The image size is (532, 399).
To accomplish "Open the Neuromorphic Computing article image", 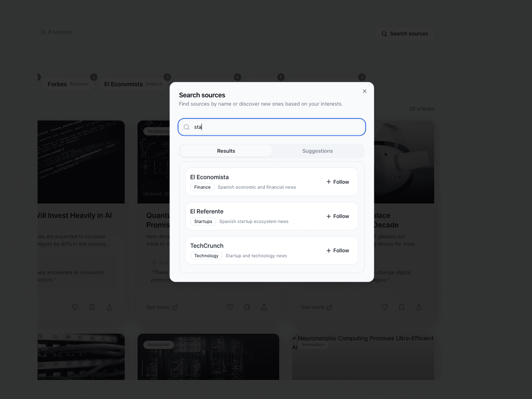I will (363, 357).
